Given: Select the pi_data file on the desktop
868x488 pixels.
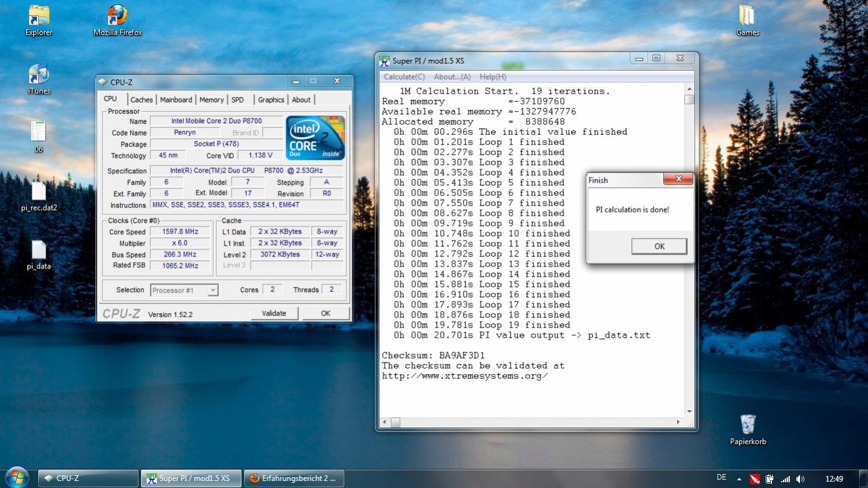Looking at the screenshot, I should [x=39, y=254].
